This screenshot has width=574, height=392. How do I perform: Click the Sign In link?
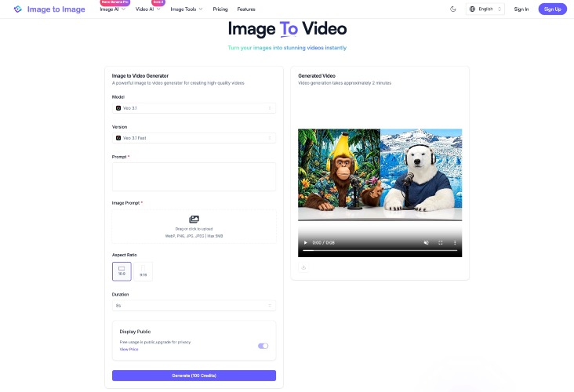[521, 9]
